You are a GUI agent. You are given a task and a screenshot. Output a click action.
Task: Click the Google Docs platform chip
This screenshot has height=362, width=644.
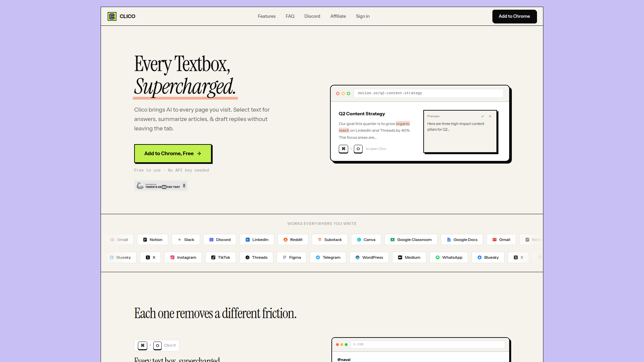click(462, 240)
